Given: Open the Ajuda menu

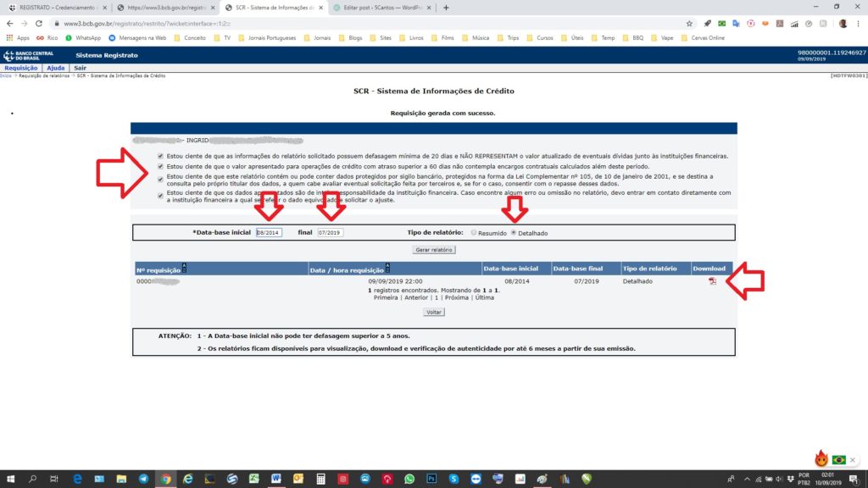Looking at the screenshot, I should (55, 68).
